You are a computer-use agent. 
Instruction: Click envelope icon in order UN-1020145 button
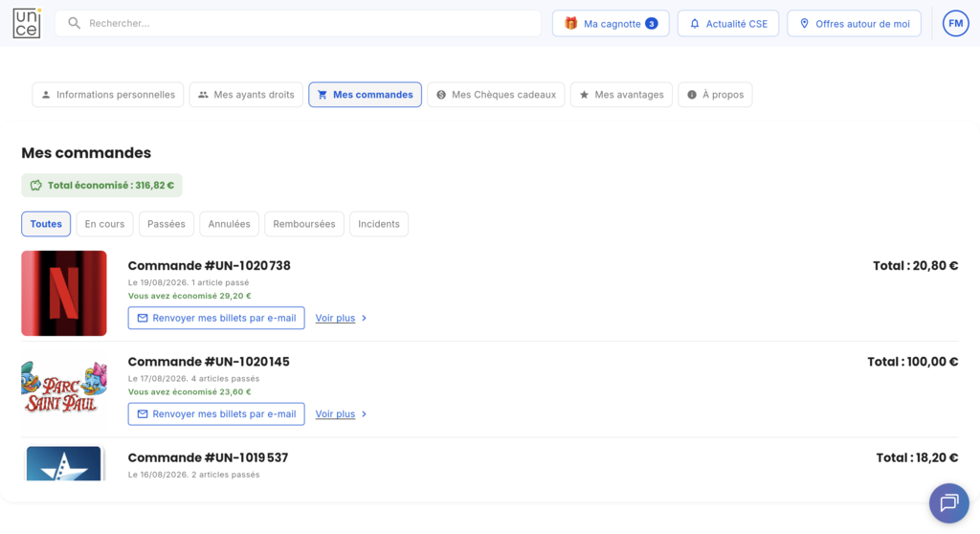(x=143, y=414)
